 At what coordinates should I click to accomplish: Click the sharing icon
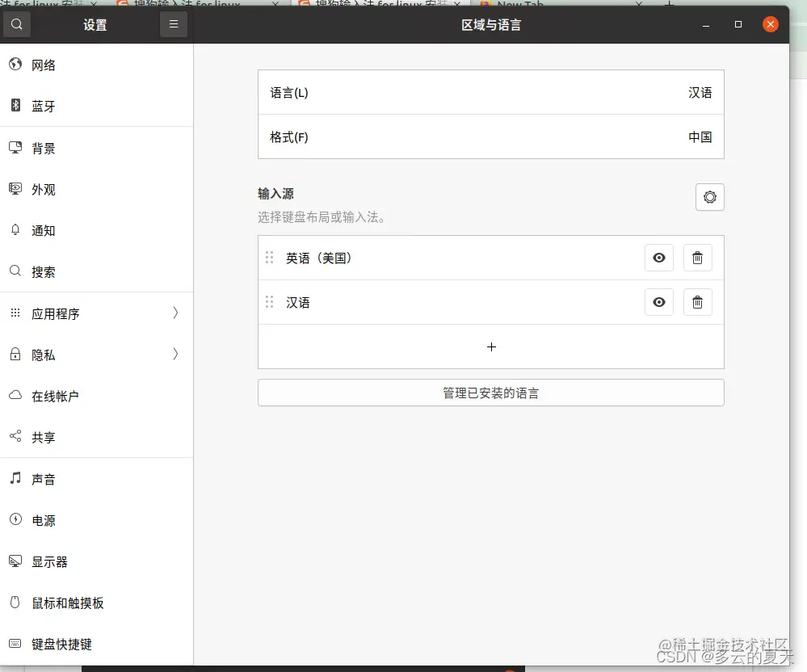15,436
